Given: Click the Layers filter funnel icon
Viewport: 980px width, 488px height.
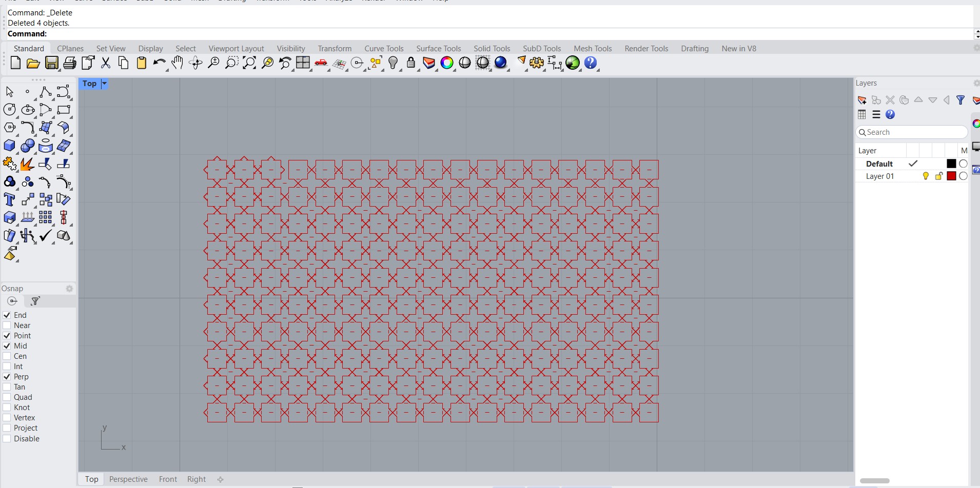Looking at the screenshot, I should [x=961, y=100].
